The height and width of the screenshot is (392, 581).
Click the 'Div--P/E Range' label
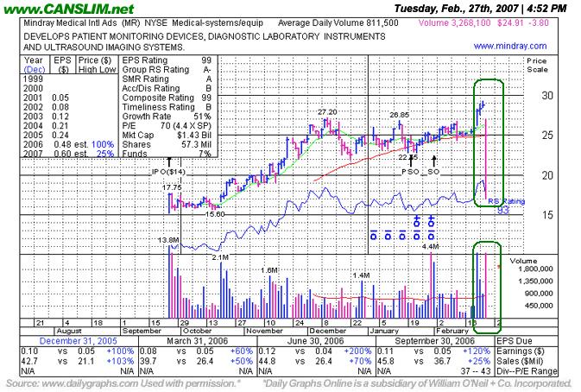point(527,371)
